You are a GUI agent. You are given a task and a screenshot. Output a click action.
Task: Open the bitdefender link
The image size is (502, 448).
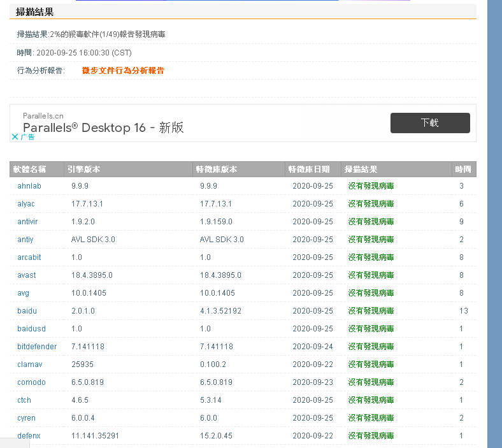pyautogui.click(x=37, y=347)
